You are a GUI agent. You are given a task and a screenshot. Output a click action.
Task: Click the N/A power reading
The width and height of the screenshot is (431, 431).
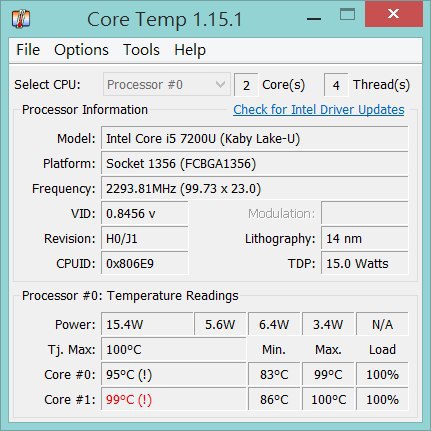pyautogui.click(x=382, y=324)
